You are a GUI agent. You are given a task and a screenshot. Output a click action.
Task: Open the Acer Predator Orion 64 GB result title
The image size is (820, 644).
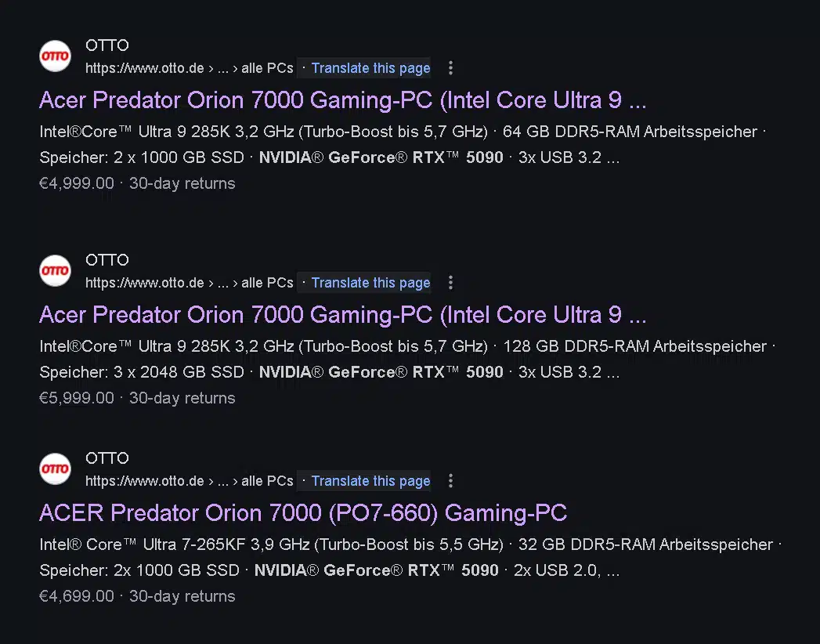click(x=343, y=100)
